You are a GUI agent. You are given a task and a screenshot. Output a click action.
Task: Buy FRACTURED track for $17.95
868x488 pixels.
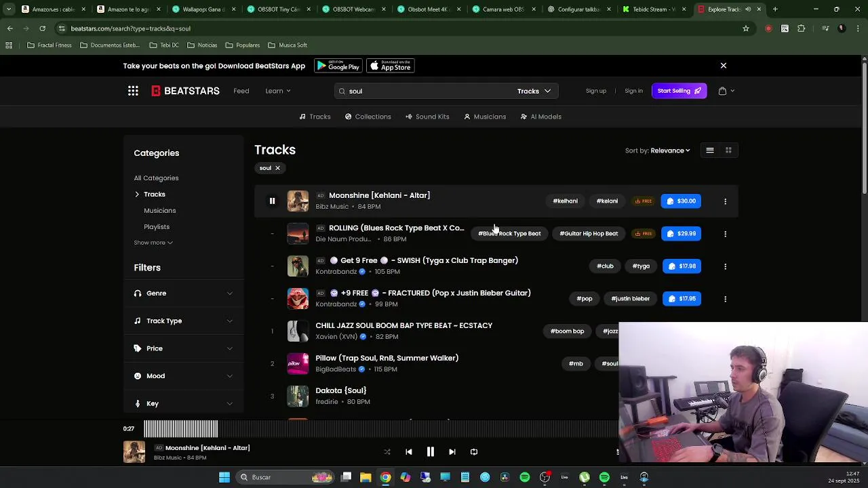point(682,299)
